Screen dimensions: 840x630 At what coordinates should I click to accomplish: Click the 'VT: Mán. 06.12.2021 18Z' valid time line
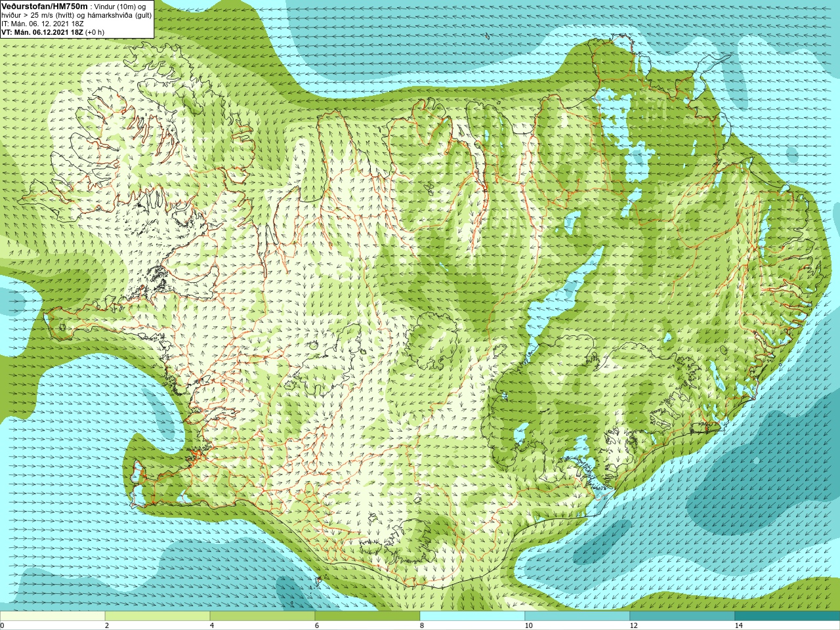pos(52,32)
